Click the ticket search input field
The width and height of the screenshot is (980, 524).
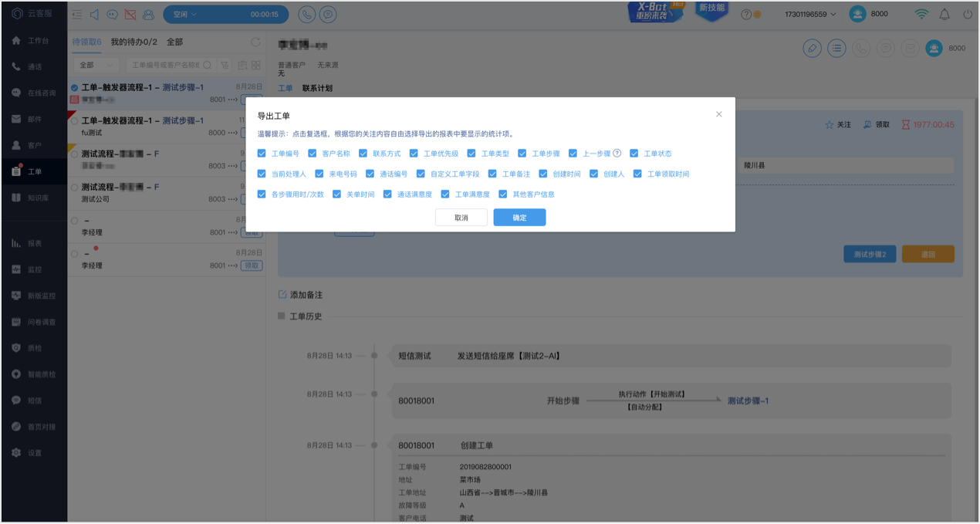point(165,65)
